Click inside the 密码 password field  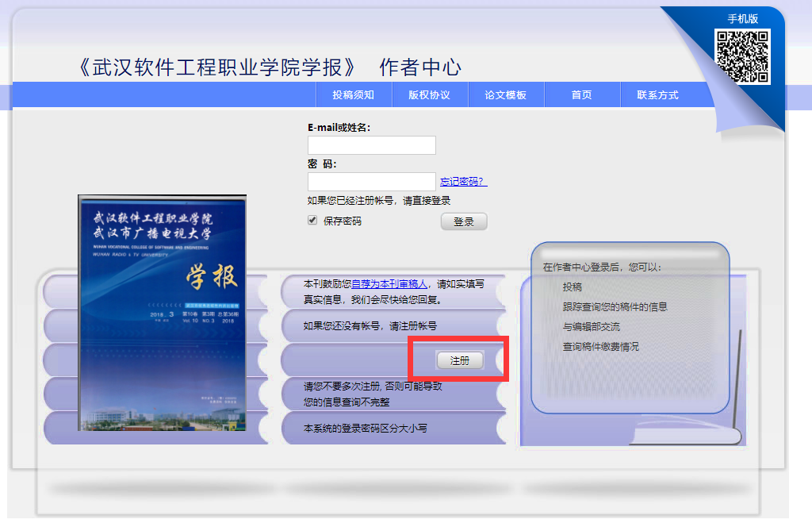click(371, 181)
